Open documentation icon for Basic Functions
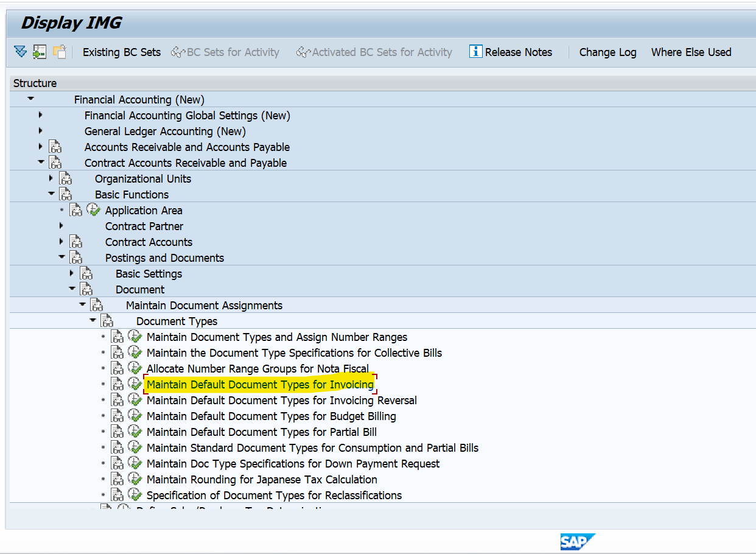Image resolution: width=756 pixels, height=554 pixels. (x=65, y=194)
